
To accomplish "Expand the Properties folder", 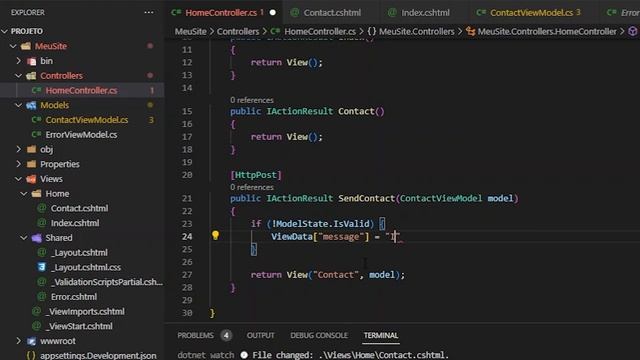I will (19, 164).
